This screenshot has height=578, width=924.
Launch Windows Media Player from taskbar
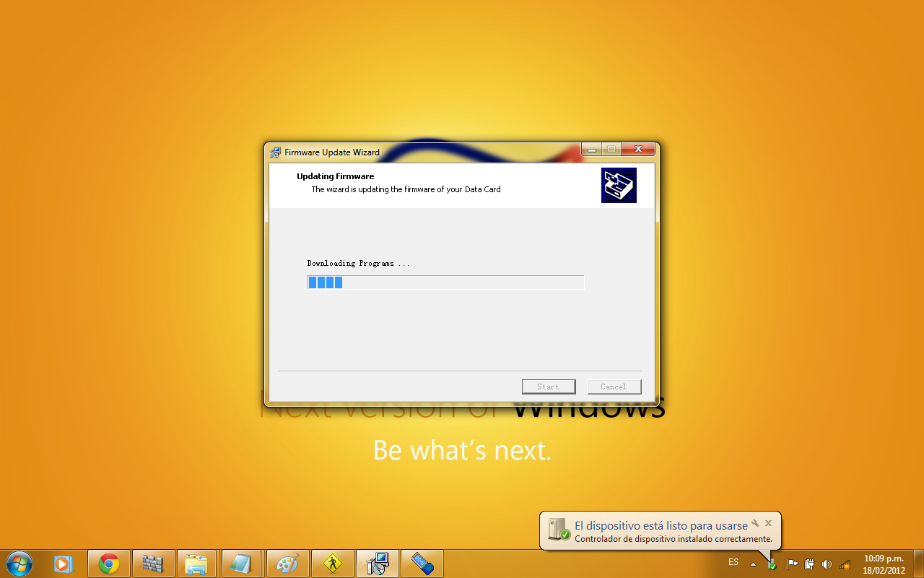64,564
